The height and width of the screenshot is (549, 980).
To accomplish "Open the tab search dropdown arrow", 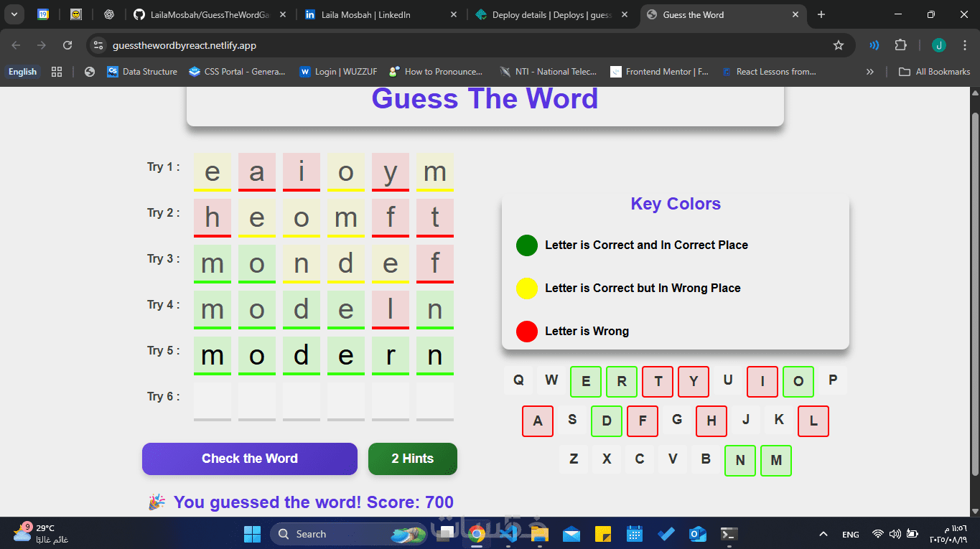I will (x=14, y=14).
